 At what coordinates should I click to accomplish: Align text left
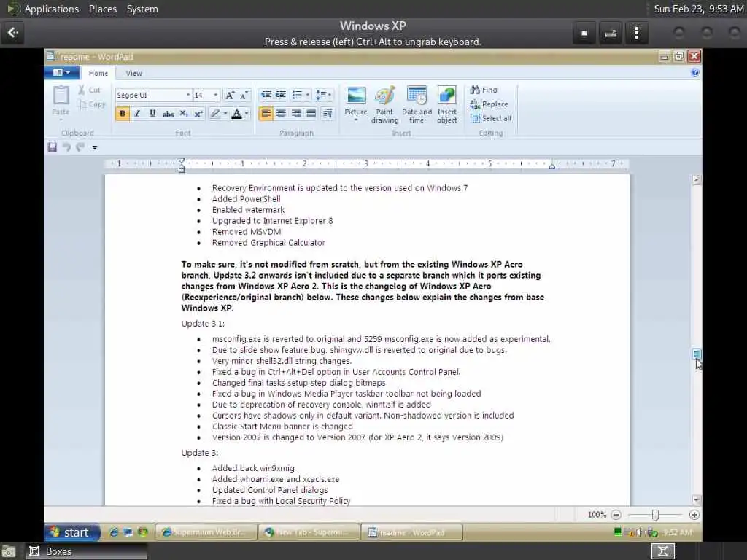pos(266,113)
